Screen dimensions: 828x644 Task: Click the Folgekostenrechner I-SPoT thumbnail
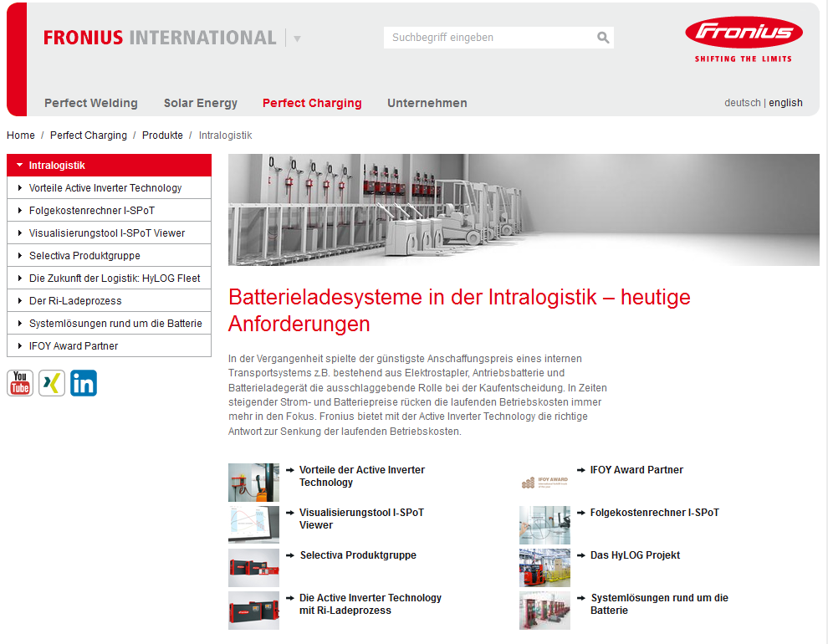click(x=544, y=525)
